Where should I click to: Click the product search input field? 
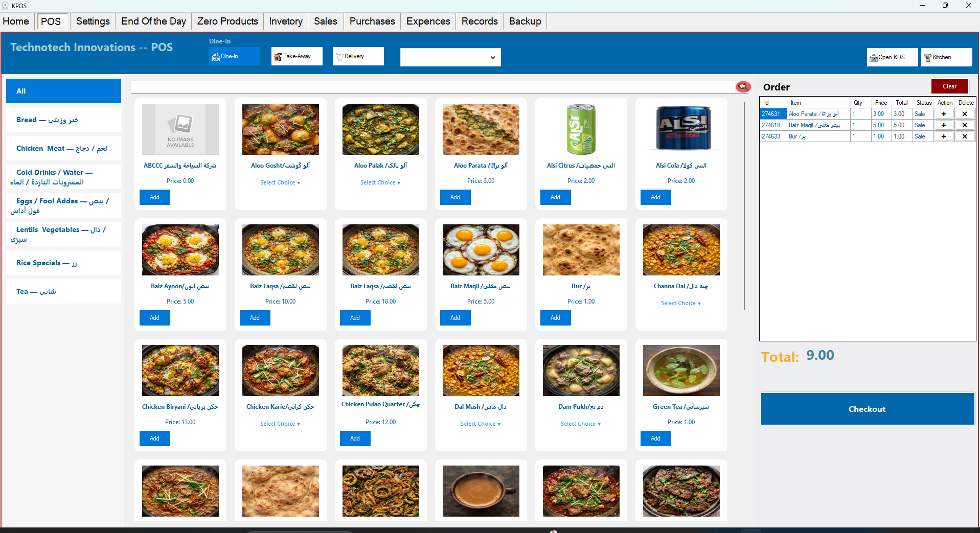pos(432,87)
